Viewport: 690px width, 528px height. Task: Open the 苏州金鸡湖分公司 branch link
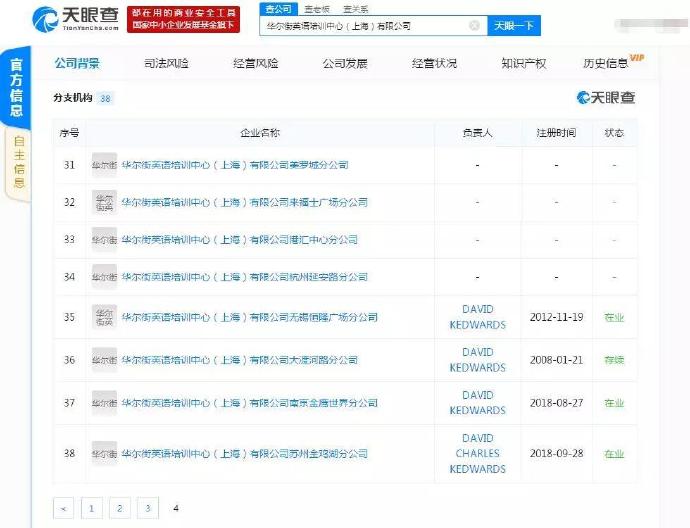[249, 453]
